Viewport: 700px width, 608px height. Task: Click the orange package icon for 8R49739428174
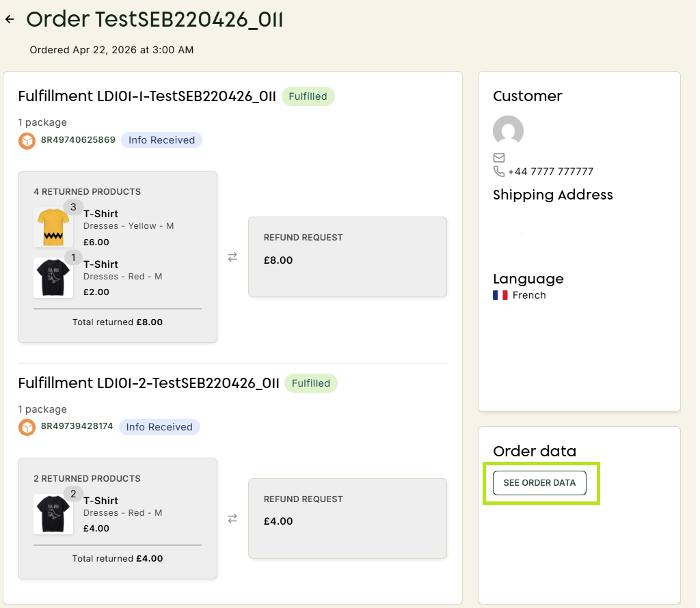coord(27,428)
